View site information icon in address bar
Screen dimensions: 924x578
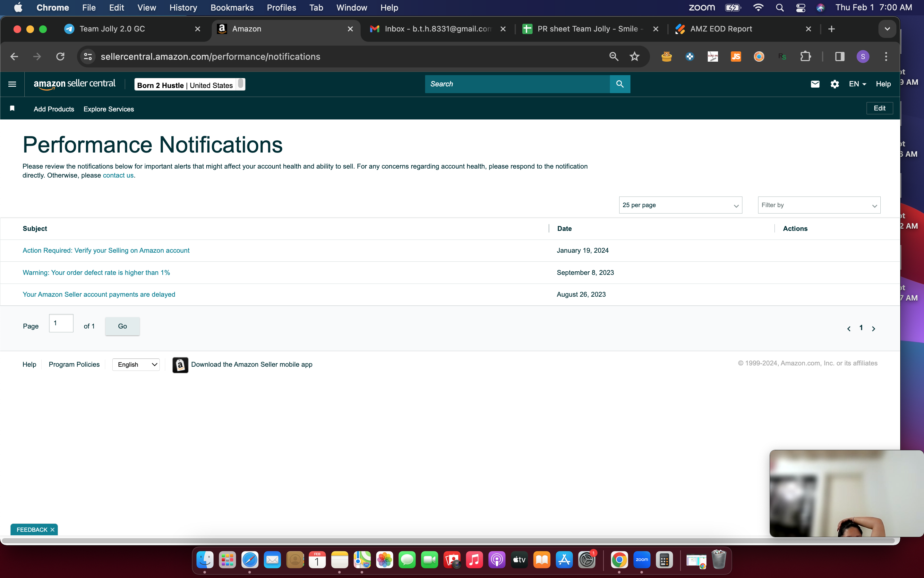88,57
